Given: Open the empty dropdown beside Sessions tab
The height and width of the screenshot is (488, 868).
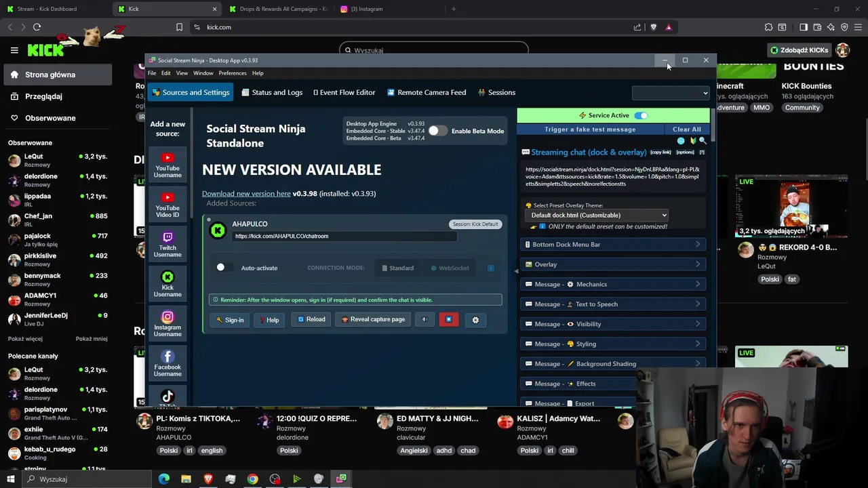Looking at the screenshot, I should [671, 93].
